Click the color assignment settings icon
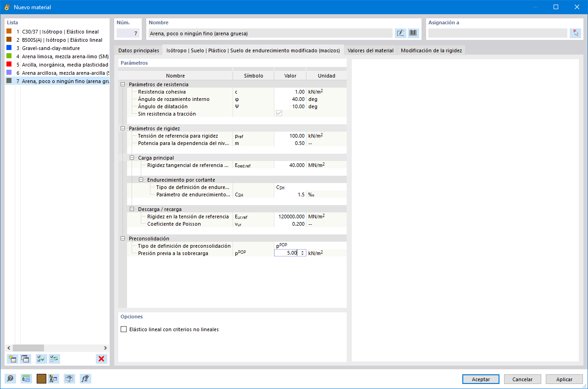Screen dimensions: 588x389 (x=53, y=379)
